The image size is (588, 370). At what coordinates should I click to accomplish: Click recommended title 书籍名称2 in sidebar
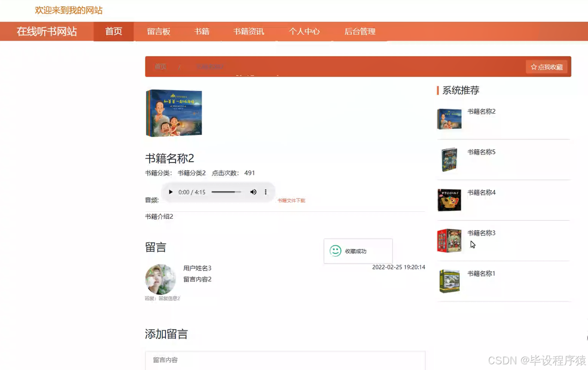point(481,111)
